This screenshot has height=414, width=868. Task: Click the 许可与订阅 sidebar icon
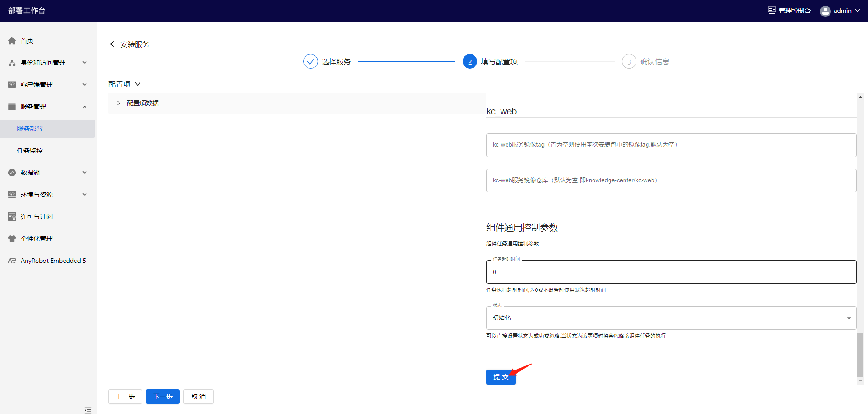click(12, 217)
